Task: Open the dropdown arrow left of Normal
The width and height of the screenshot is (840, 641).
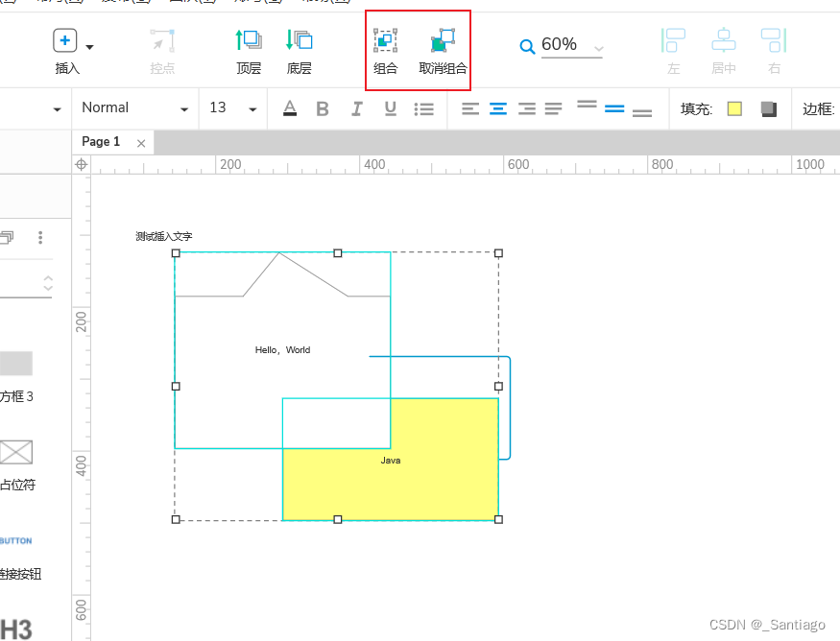Action: coord(57,109)
